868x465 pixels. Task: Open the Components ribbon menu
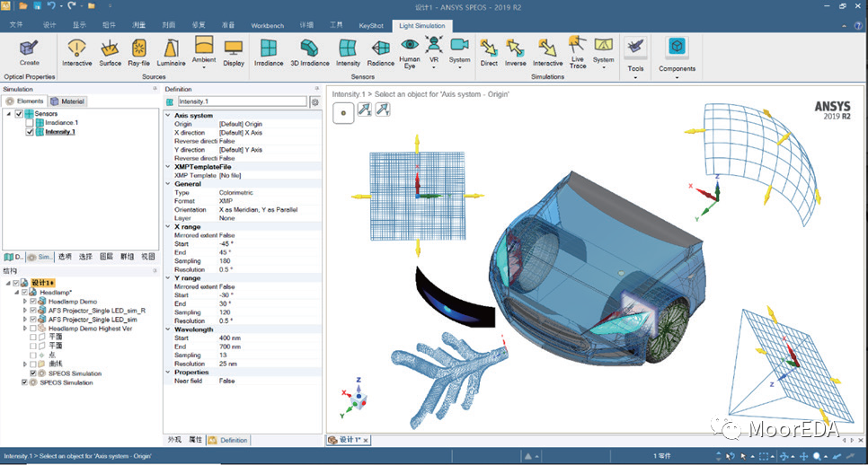(x=677, y=57)
